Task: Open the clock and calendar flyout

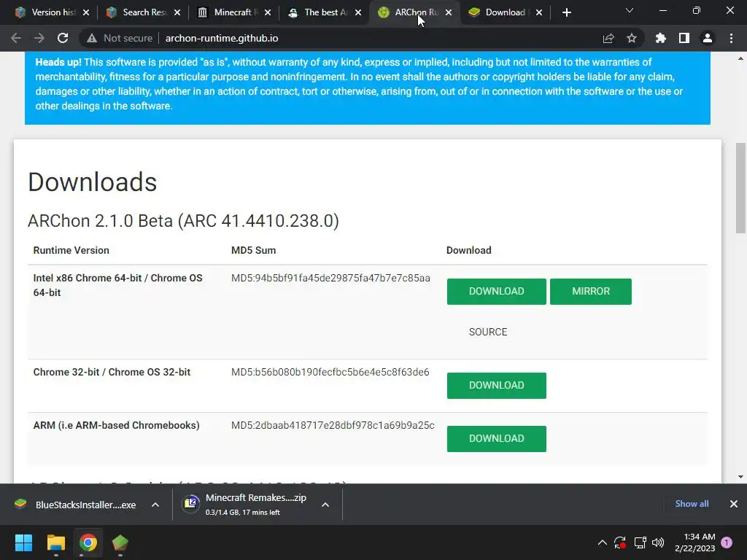Action: coord(695,542)
